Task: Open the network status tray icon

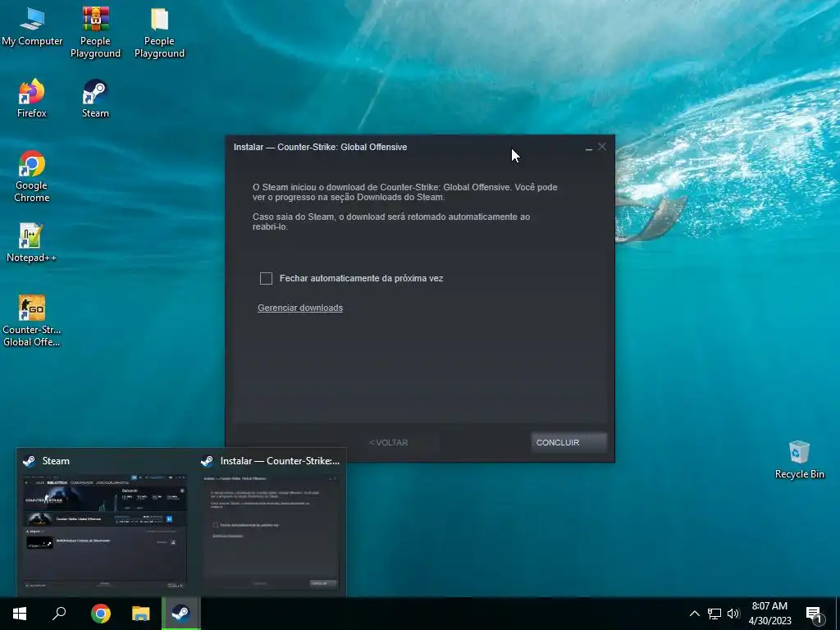Action: [x=714, y=614]
